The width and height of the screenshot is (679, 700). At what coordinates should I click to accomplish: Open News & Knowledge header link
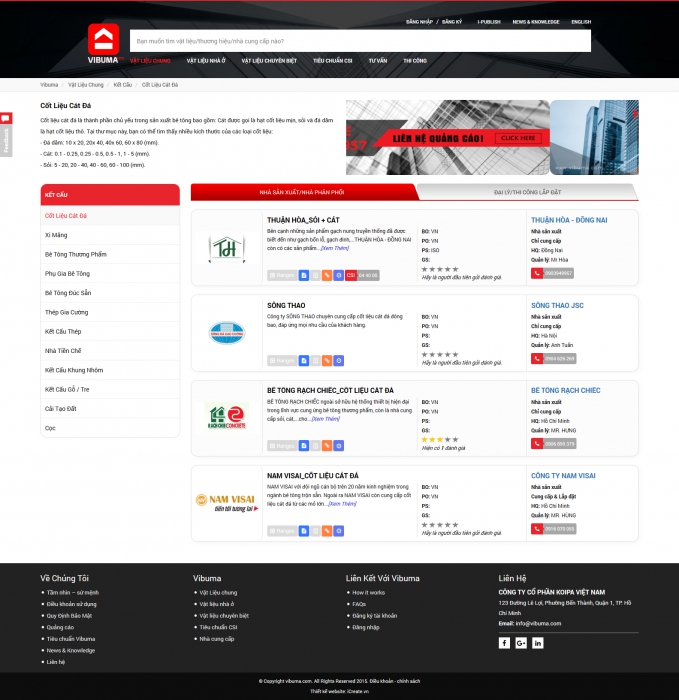coord(536,22)
